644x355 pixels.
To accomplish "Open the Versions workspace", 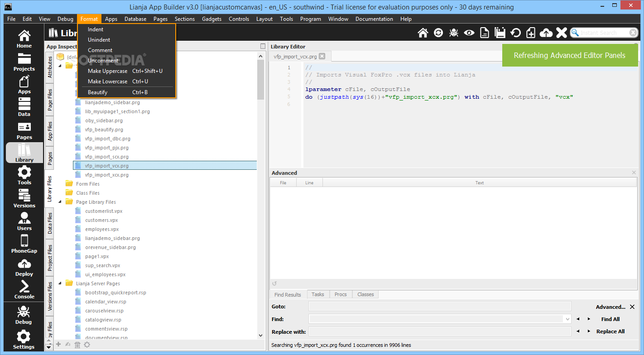I will click(24, 199).
